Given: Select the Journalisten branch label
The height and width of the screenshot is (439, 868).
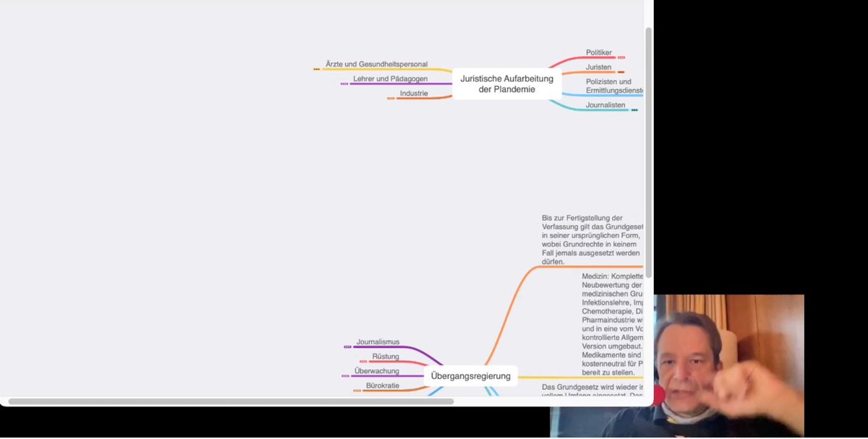Looking at the screenshot, I should pyautogui.click(x=605, y=106).
